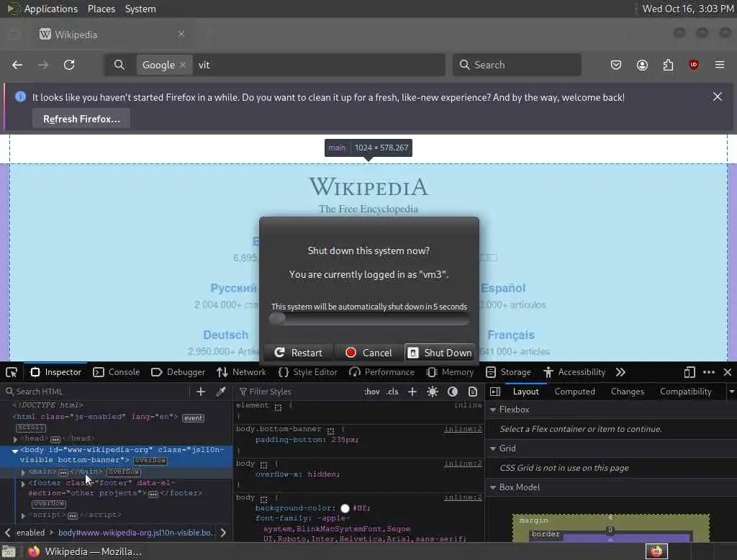
Task: Click the background-color white swatch
Action: click(345, 508)
